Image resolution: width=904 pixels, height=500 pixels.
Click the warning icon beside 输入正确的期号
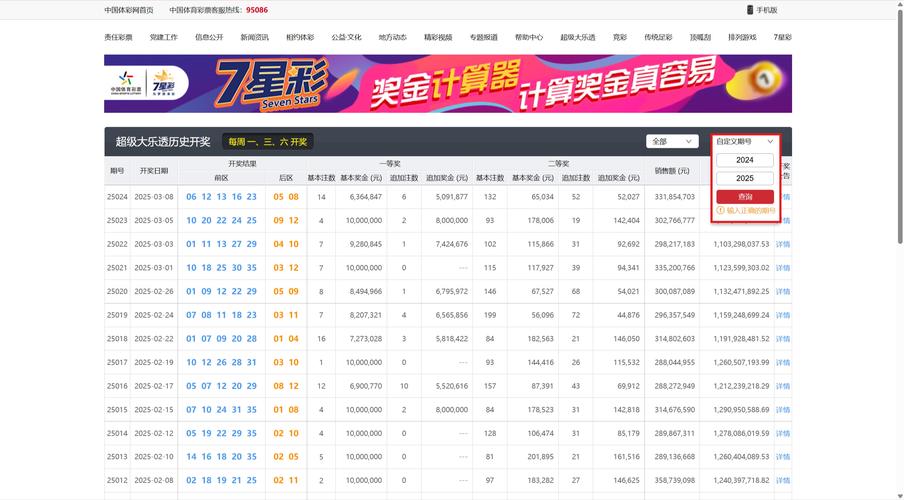tap(720, 210)
